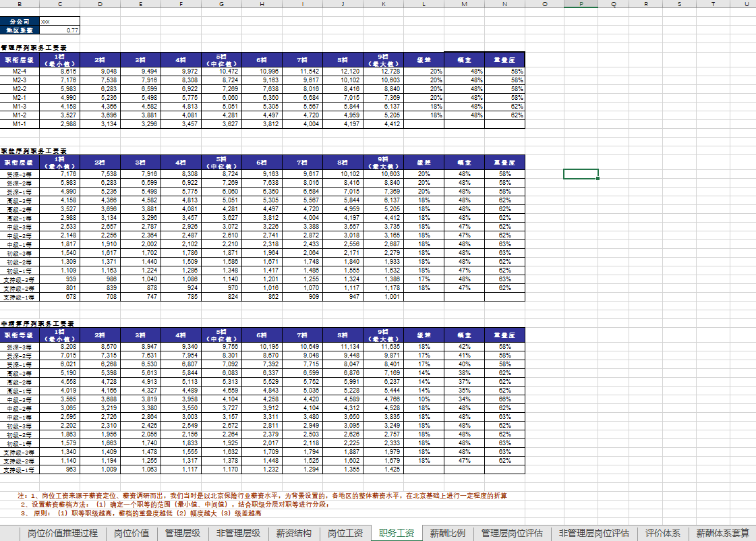
Task: Select the M2-4 row label cell
Action: (x=20, y=72)
